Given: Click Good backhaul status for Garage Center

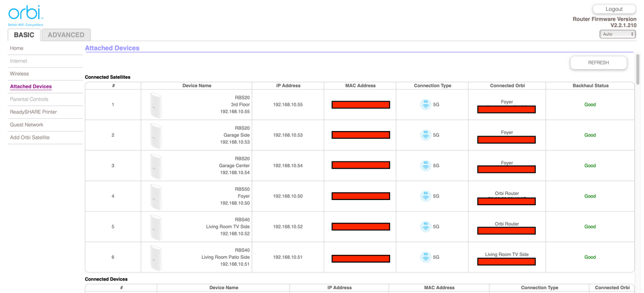Looking at the screenshot, I should coord(590,166).
